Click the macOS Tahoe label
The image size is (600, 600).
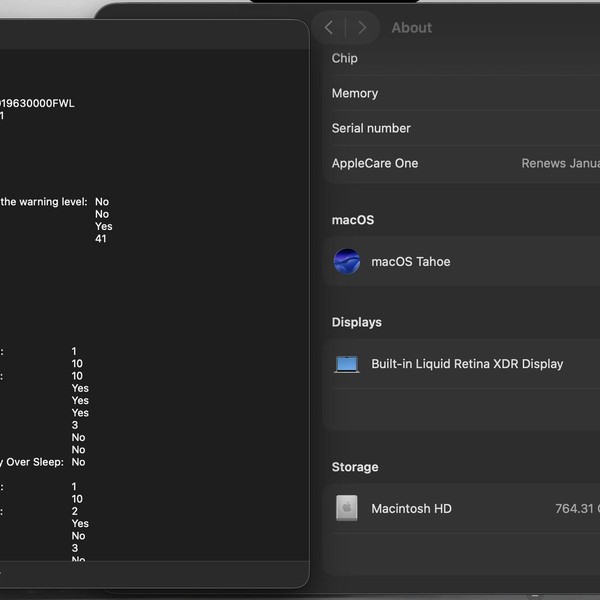[411, 262]
